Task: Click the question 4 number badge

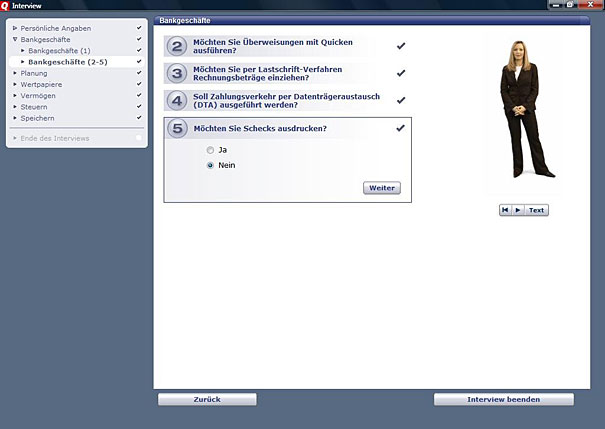Action: click(177, 100)
